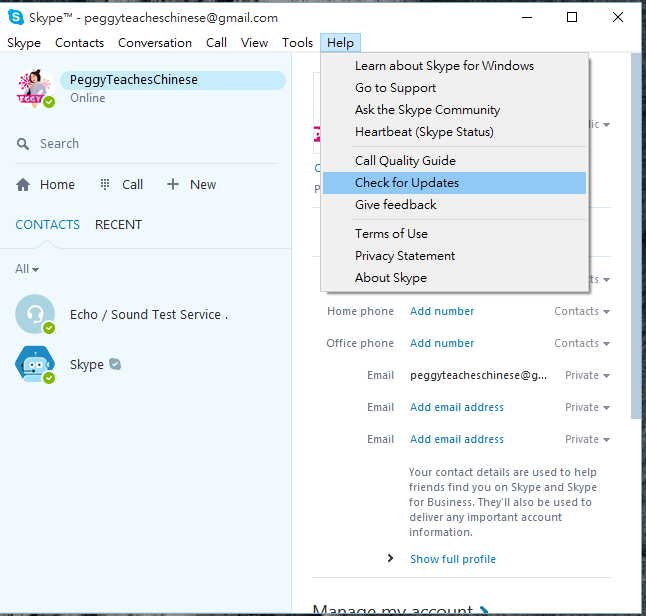Select Check for Updates
The image size is (646, 616).
click(454, 183)
